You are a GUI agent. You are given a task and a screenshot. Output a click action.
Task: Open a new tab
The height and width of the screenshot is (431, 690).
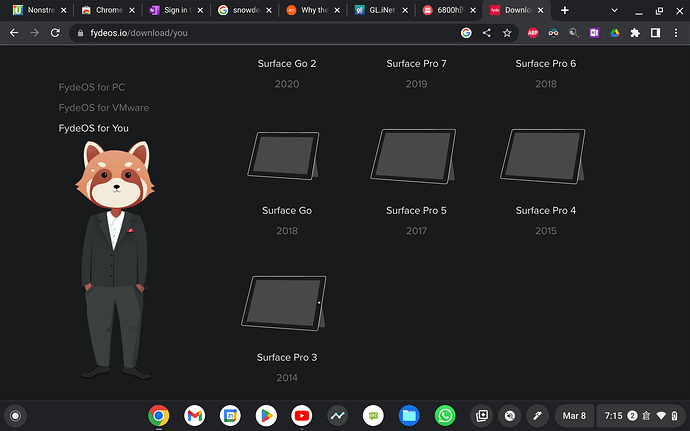tap(565, 10)
